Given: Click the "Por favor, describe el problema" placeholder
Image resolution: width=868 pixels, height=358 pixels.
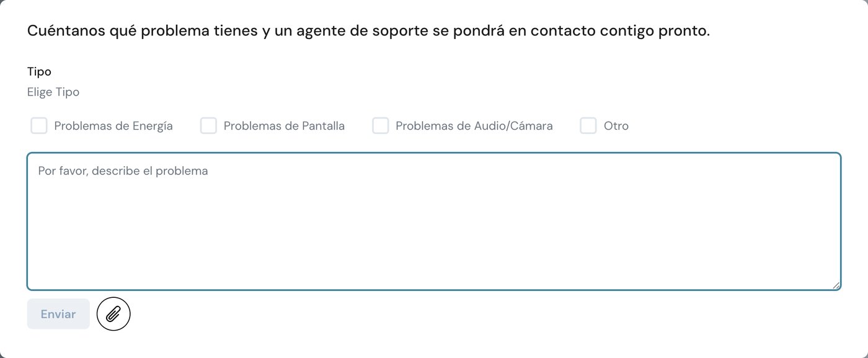Looking at the screenshot, I should coord(123,171).
